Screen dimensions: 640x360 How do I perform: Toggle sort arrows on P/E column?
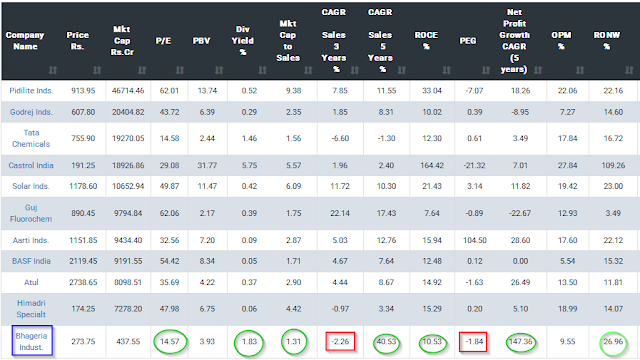tap(180, 70)
